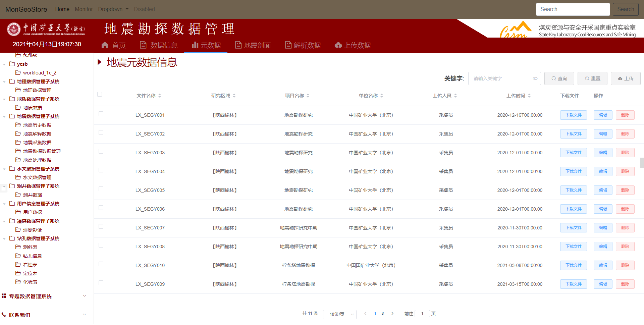
Task: Switch to the 地震剖面 tab
Action: pyautogui.click(x=253, y=45)
